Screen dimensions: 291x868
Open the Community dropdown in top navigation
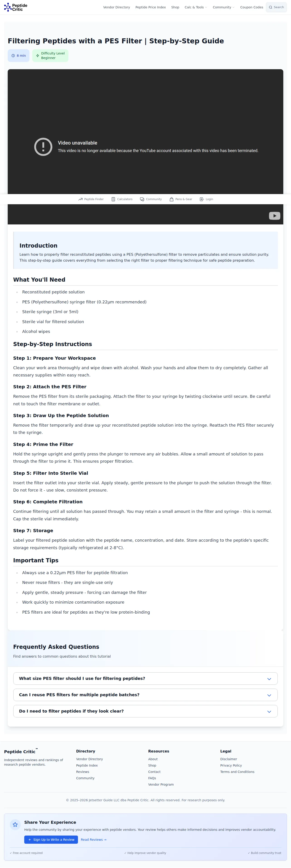click(223, 7)
